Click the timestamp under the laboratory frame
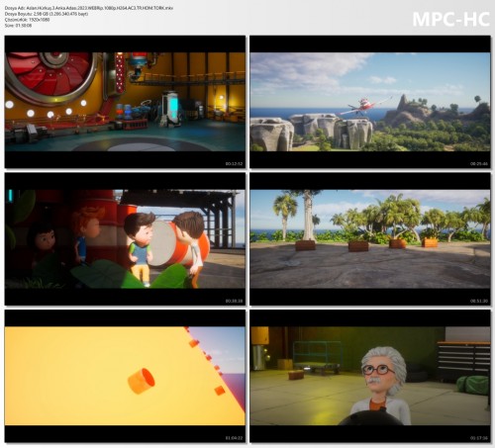495x448 pixels. [234, 164]
